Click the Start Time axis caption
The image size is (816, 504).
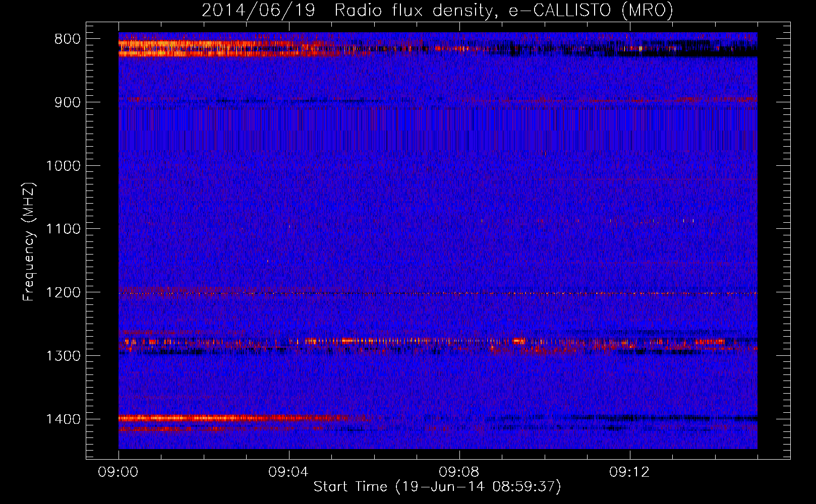point(437,487)
